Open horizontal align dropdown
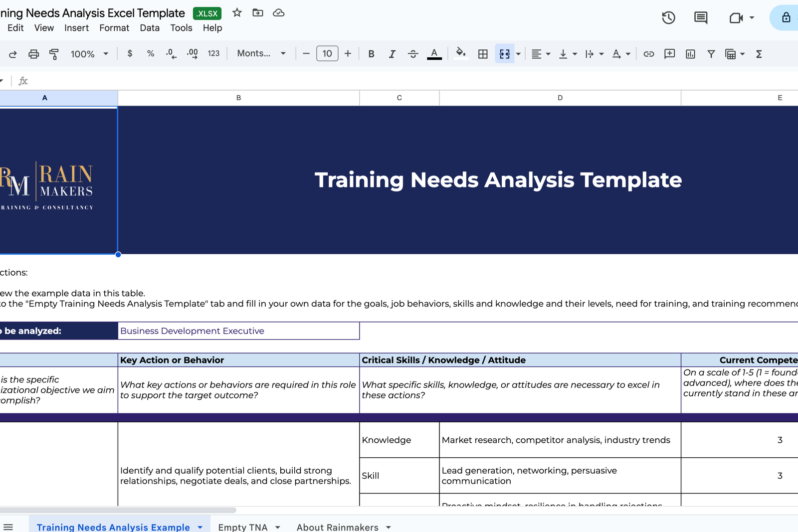 [541, 54]
